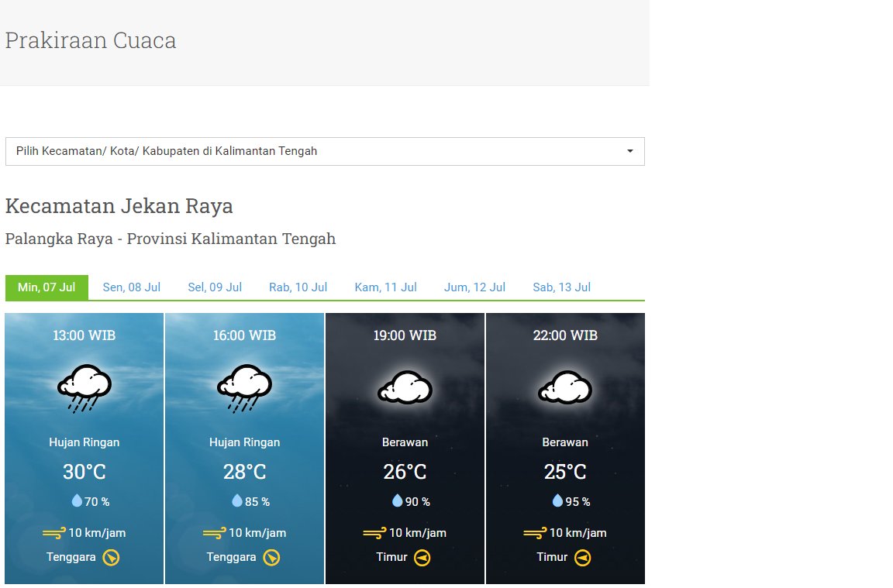893x588 pixels.
Task: Click Berawan label in 19:00 card
Action: point(405,442)
